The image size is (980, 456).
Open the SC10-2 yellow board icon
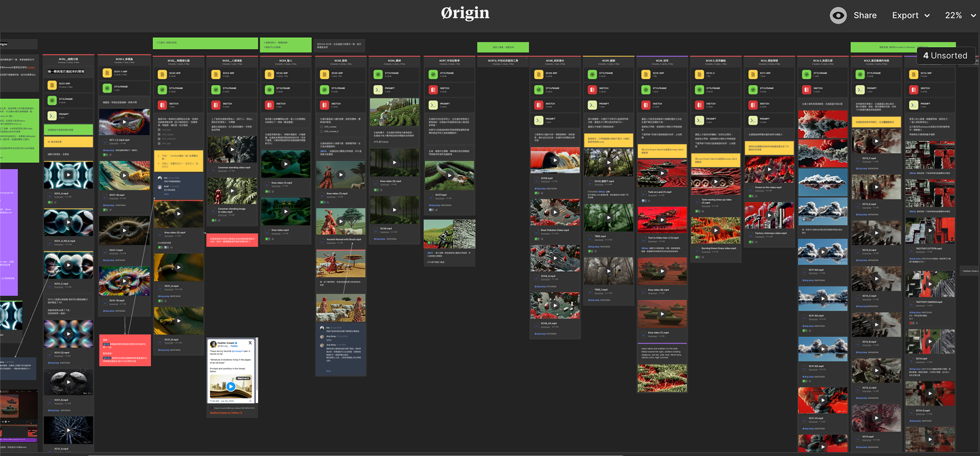[700, 75]
